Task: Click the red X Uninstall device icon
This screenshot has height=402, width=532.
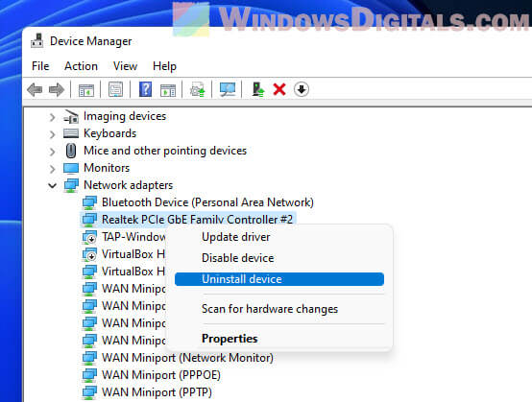Action: (x=279, y=90)
